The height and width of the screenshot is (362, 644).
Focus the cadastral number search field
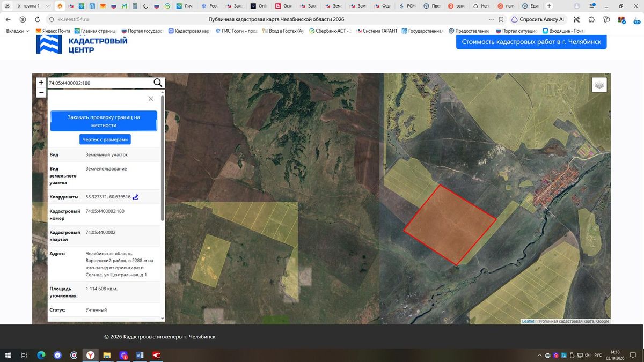click(99, 83)
